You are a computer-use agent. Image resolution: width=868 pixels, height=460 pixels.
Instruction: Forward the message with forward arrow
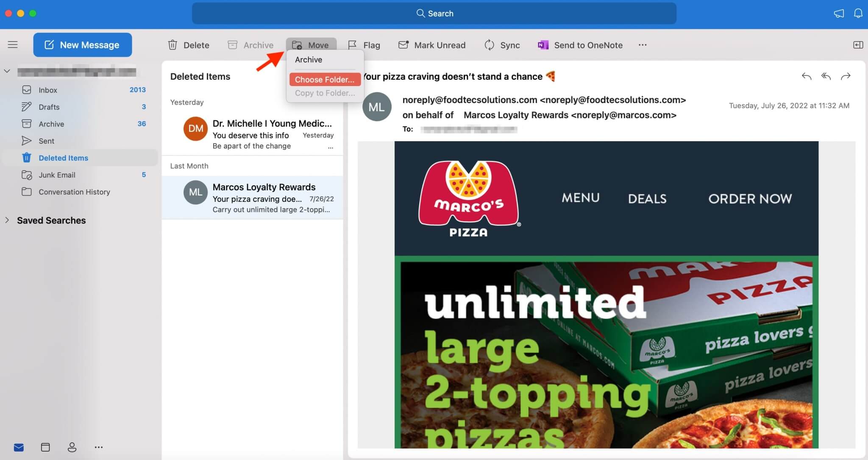pyautogui.click(x=846, y=76)
